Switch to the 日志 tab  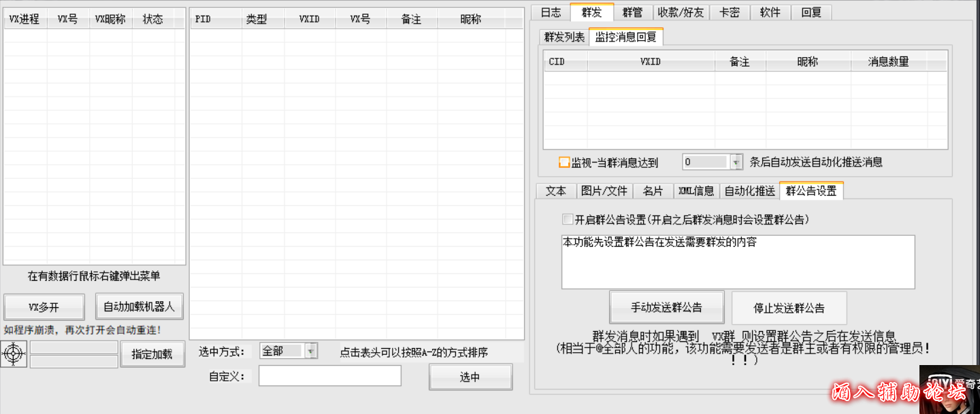click(550, 12)
